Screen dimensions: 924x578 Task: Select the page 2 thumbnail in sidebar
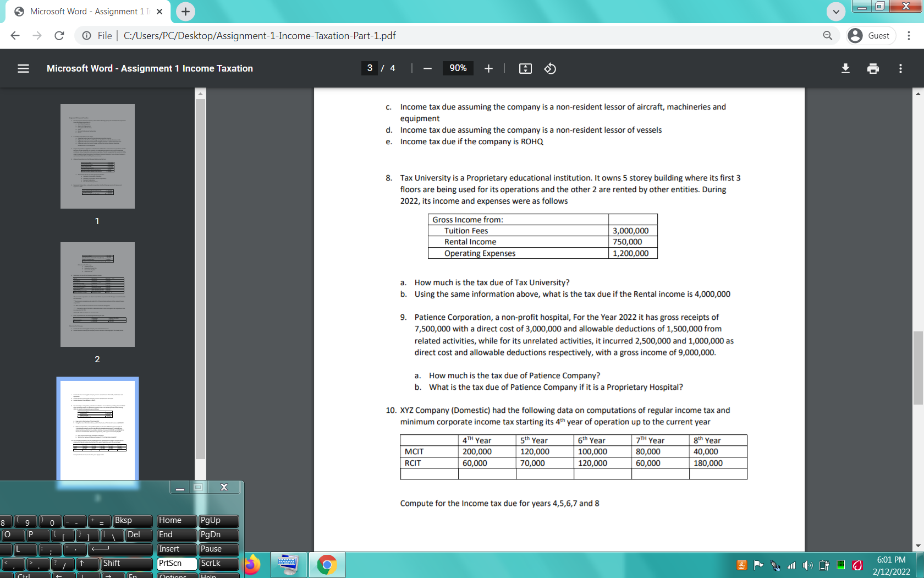[x=97, y=295]
